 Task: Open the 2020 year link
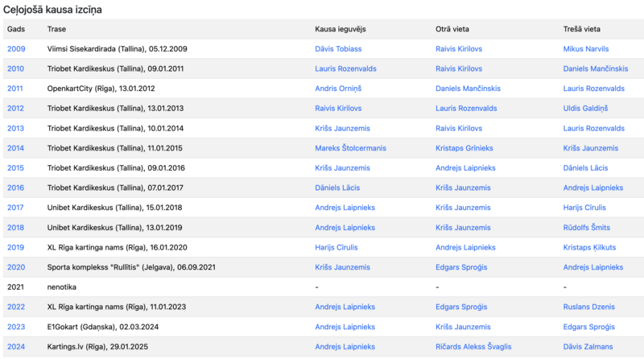coord(15,267)
